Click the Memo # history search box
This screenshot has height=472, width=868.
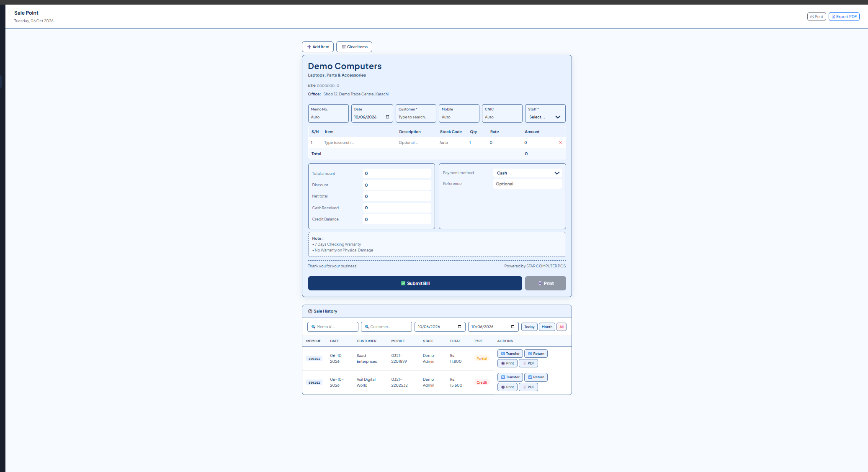tap(333, 327)
